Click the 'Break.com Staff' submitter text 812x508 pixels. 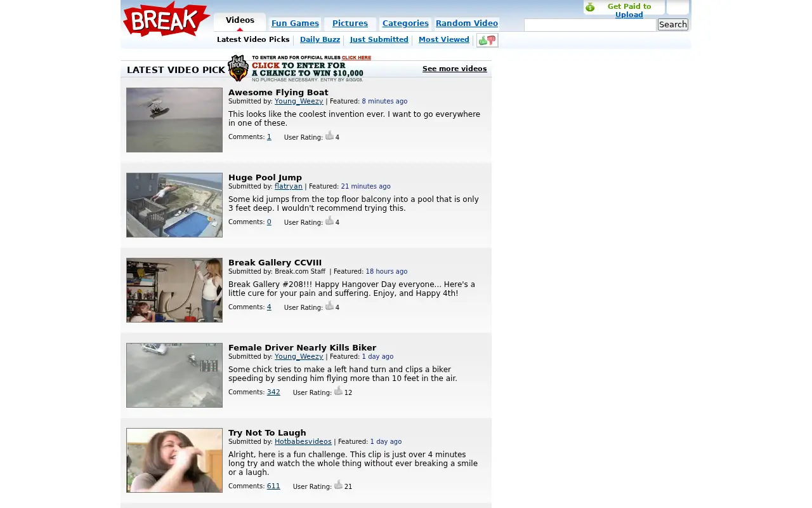coord(300,272)
